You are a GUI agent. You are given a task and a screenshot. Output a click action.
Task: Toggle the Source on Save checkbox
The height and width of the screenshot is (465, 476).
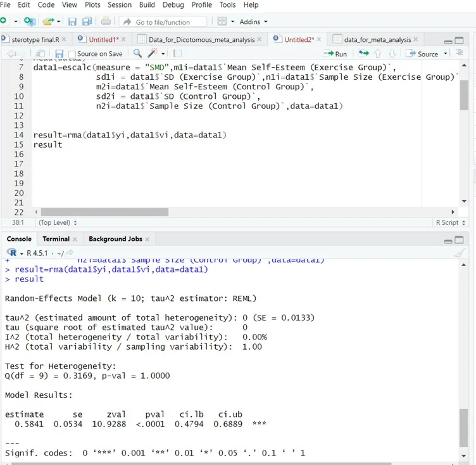click(72, 54)
